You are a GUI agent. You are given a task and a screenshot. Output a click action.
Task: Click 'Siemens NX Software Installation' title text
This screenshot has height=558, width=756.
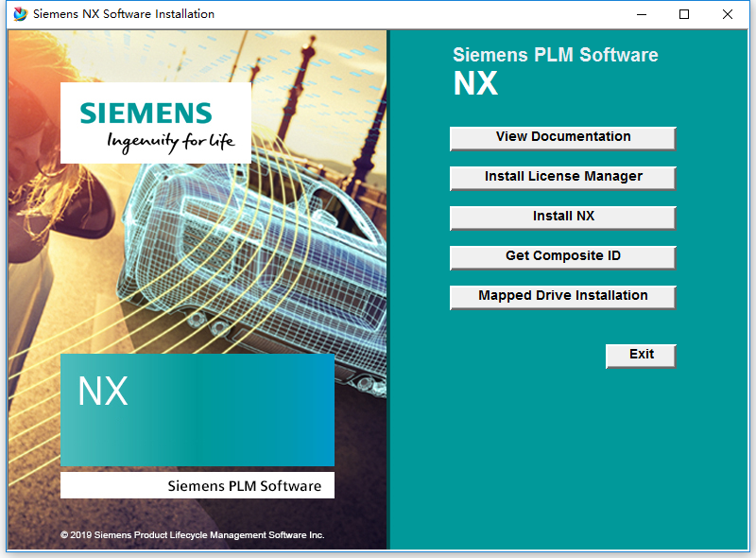[124, 14]
